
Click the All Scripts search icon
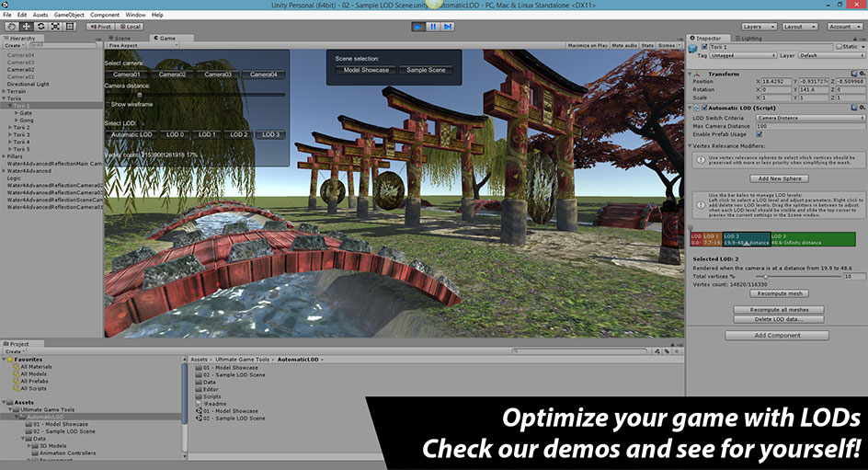pyautogui.click(x=16, y=388)
